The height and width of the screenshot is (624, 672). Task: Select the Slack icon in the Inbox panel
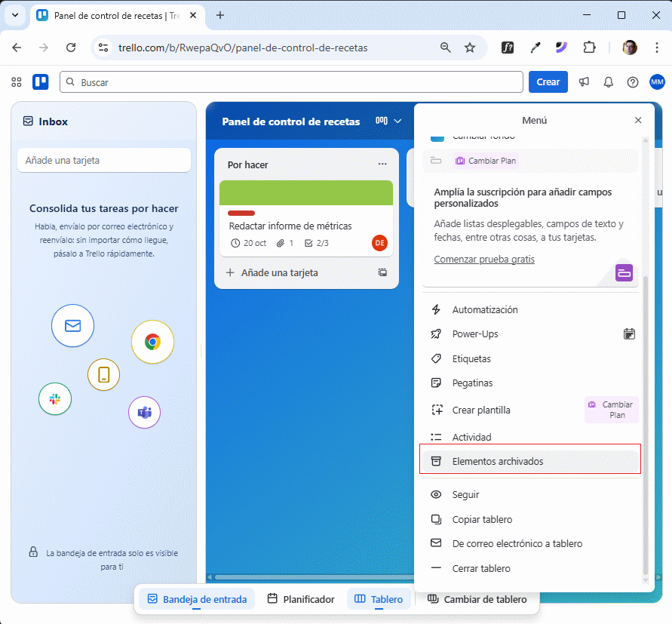pyautogui.click(x=54, y=400)
